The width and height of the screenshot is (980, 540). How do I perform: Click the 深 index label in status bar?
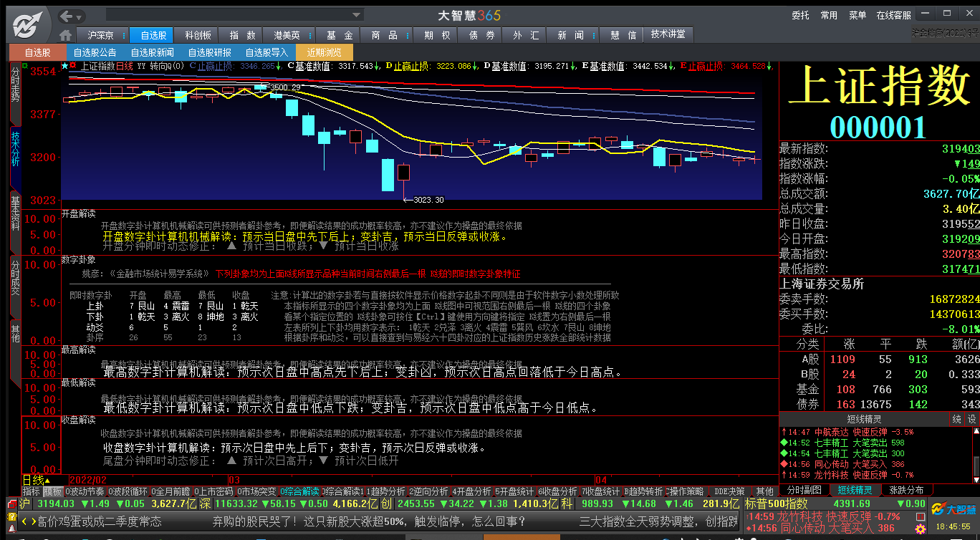205,504
